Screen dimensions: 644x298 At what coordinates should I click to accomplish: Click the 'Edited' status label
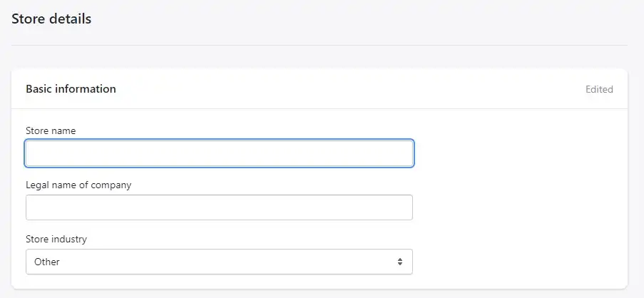tap(599, 89)
